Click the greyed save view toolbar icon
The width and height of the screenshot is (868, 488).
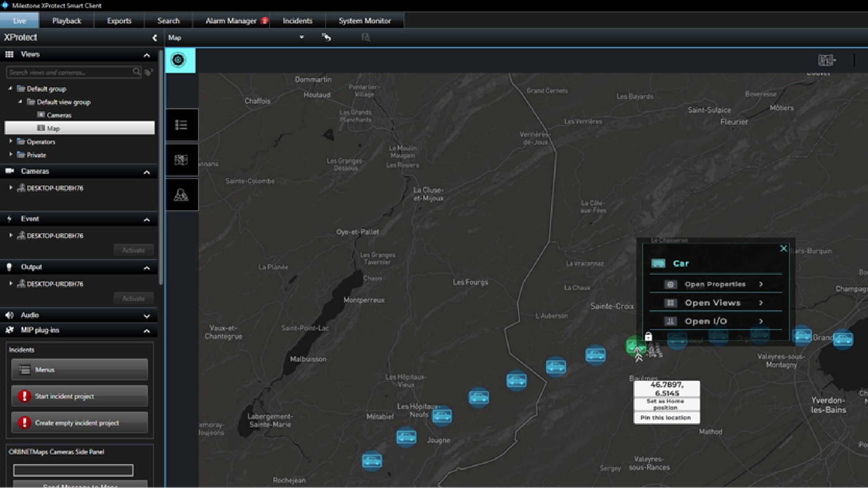[366, 38]
